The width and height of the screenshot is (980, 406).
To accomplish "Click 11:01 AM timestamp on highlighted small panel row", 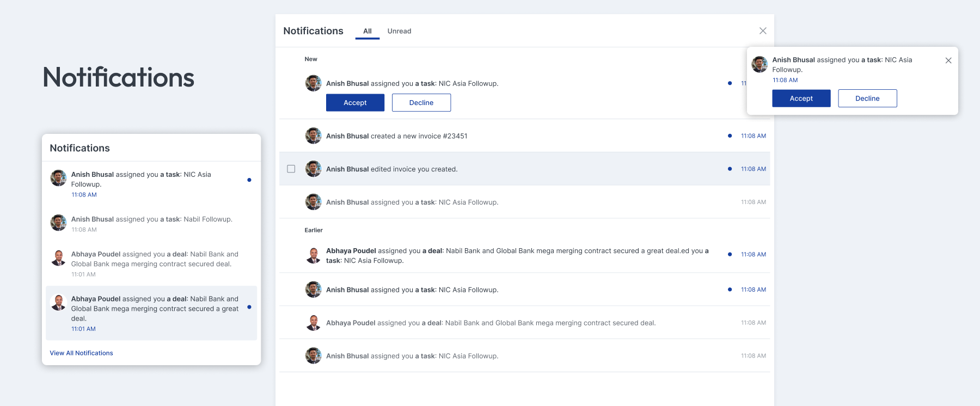I will pos(83,329).
